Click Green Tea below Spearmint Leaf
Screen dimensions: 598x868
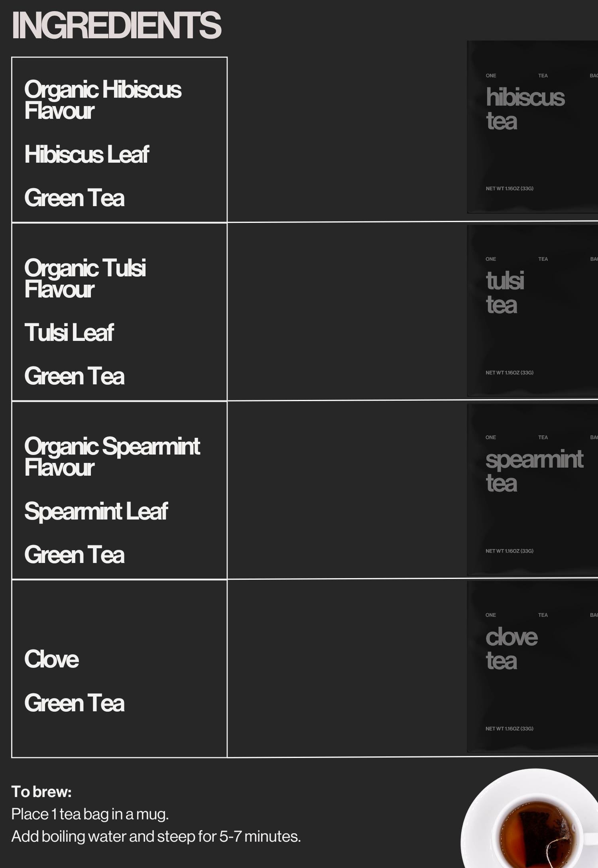point(74,555)
